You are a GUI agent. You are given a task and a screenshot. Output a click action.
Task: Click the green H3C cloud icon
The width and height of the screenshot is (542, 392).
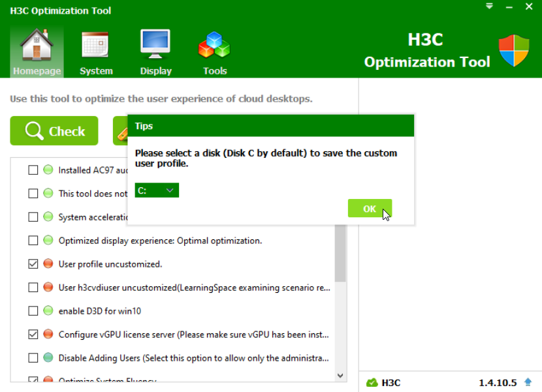pyautogui.click(x=372, y=382)
